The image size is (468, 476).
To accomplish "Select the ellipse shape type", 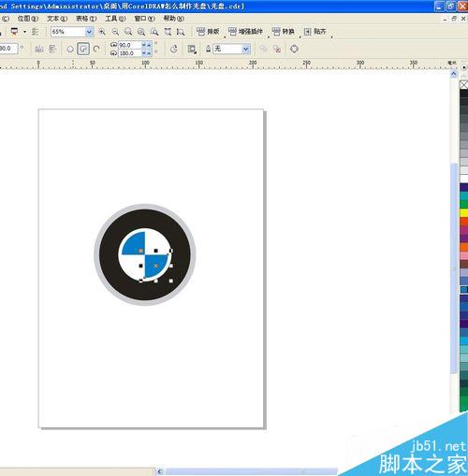I will pyautogui.click(x=70, y=49).
